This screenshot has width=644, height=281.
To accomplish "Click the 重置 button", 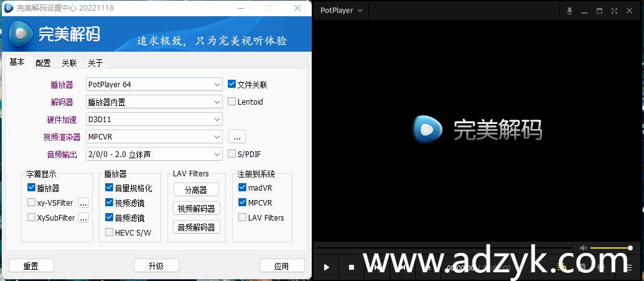I will pos(31,266).
